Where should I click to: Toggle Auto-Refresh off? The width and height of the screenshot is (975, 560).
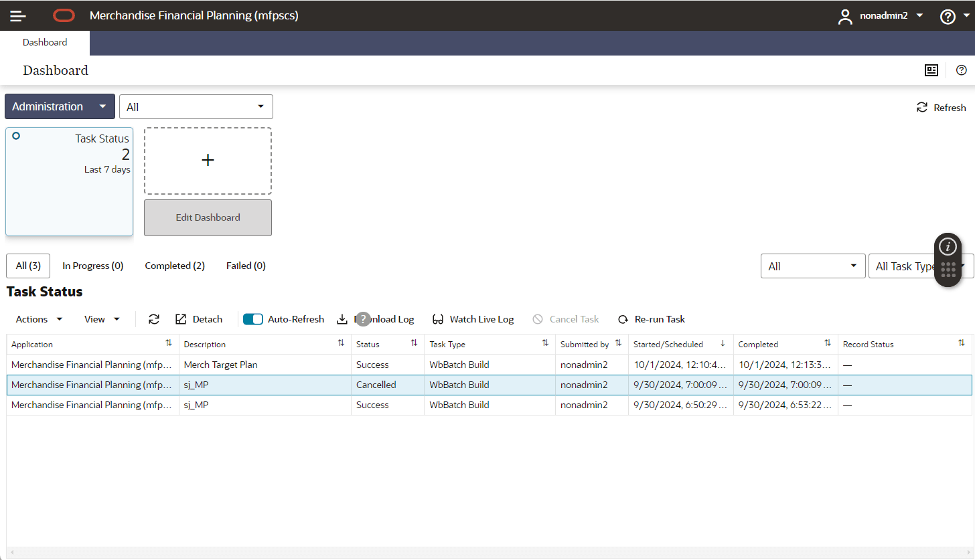[x=253, y=319]
